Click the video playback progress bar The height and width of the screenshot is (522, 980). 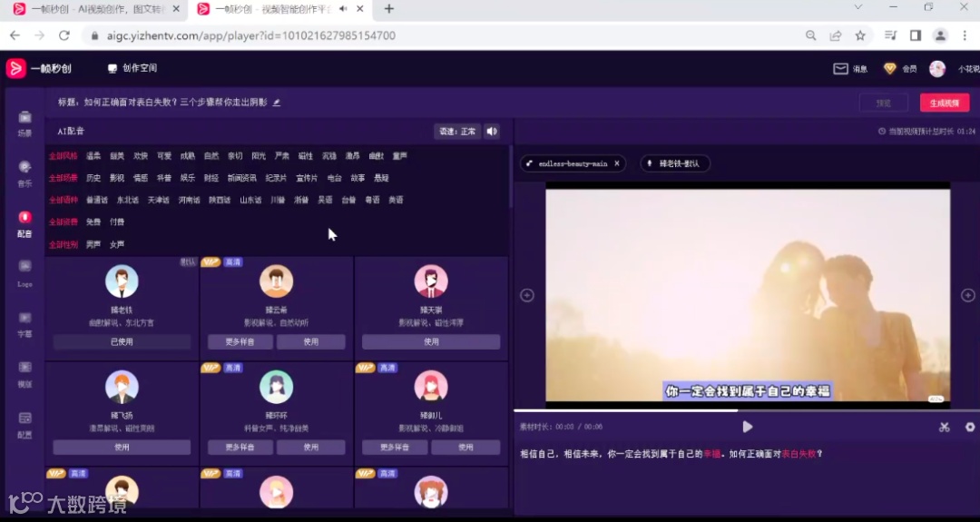pos(747,410)
